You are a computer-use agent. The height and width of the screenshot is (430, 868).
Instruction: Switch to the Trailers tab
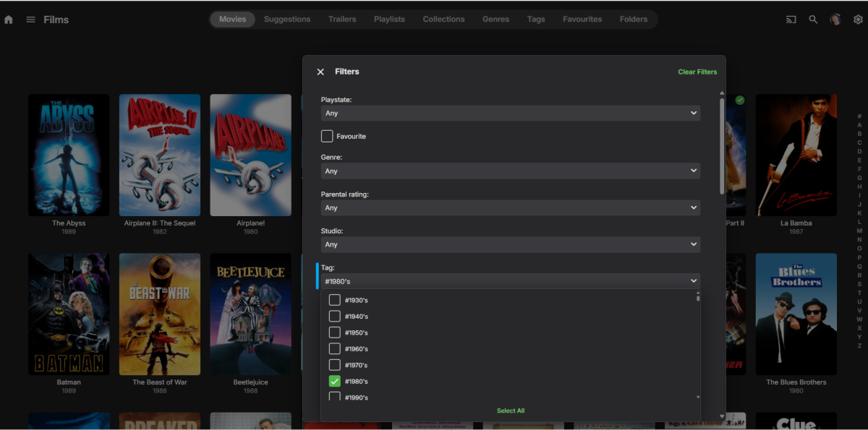coord(342,20)
